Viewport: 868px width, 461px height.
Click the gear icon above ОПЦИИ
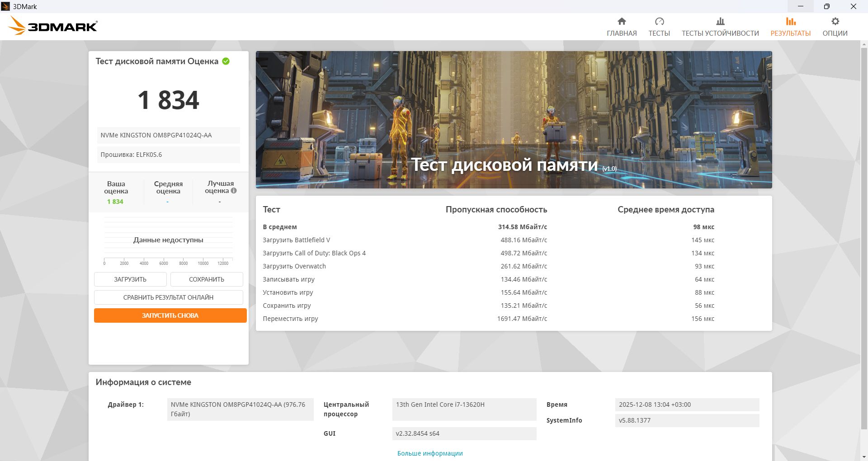coord(835,21)
